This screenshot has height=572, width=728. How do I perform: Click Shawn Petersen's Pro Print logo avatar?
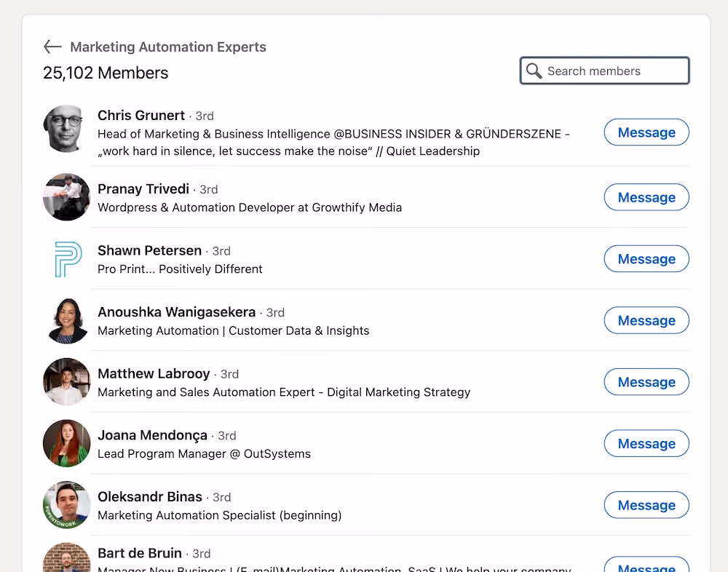[66, 258]
